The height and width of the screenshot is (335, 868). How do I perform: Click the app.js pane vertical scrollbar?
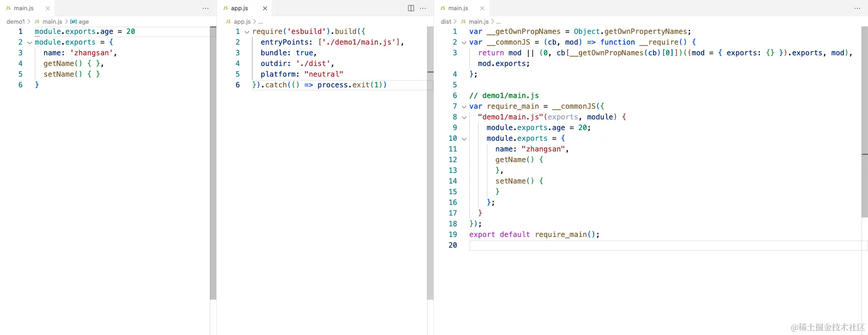pos(430,163)
